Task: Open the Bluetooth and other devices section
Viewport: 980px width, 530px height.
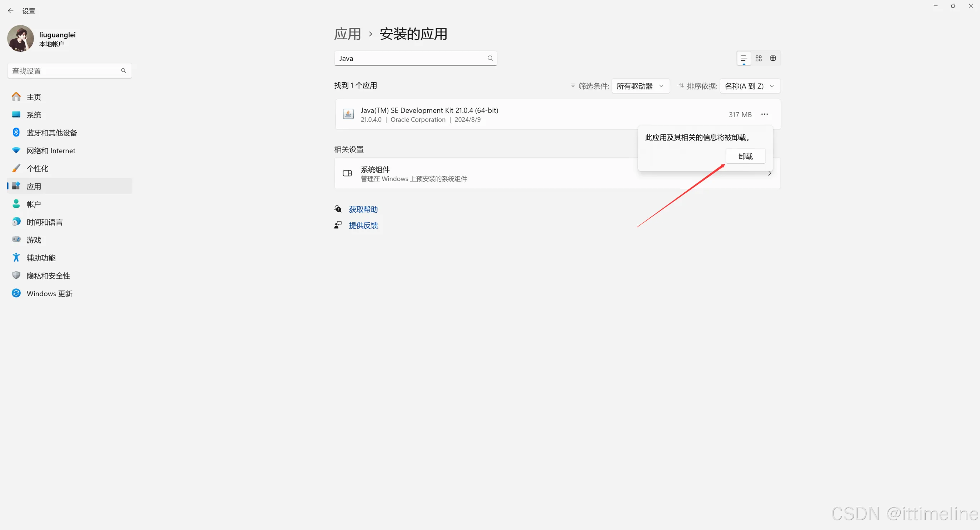Action: 52,133
